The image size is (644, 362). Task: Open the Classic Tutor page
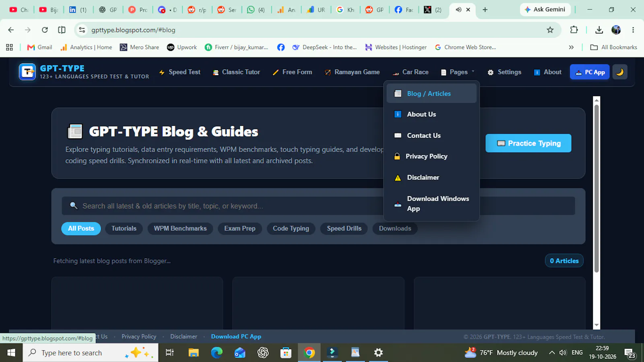pyautogui.click(x=236, y=72)
